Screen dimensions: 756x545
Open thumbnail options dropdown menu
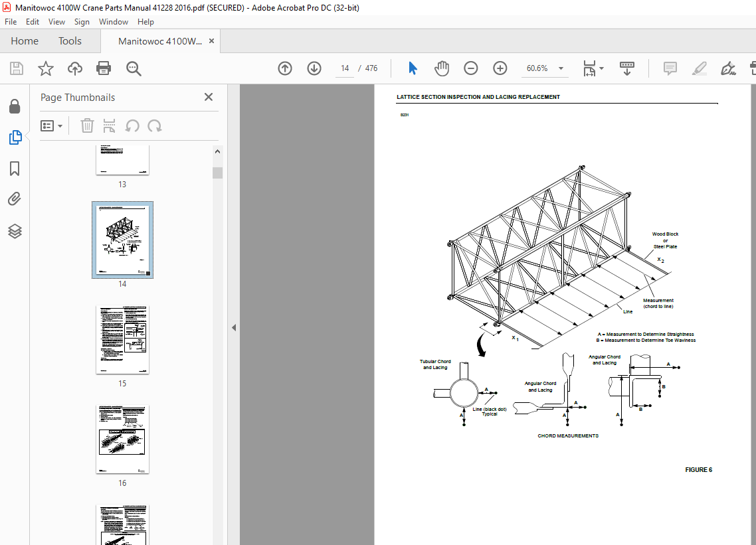click(52, 125)
